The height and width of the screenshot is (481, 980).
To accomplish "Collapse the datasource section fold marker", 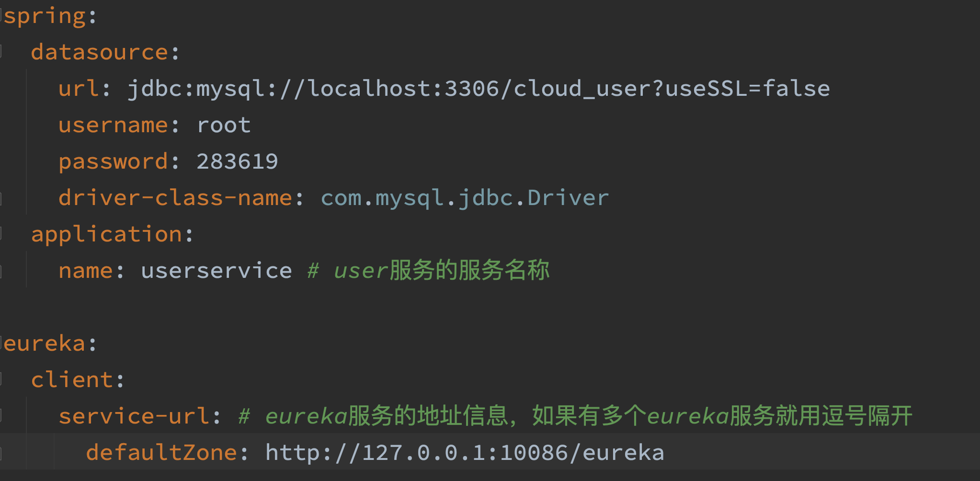I will coord(2,52).
